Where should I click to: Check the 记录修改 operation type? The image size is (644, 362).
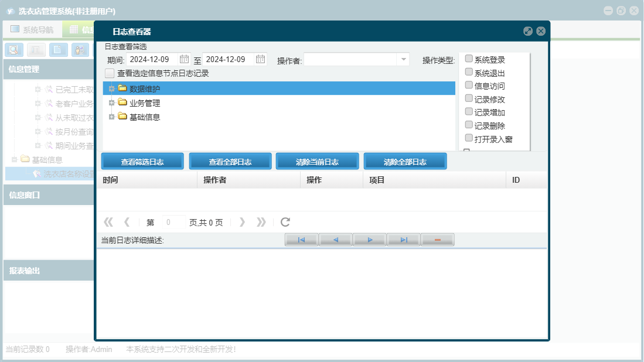click(469, 98)
